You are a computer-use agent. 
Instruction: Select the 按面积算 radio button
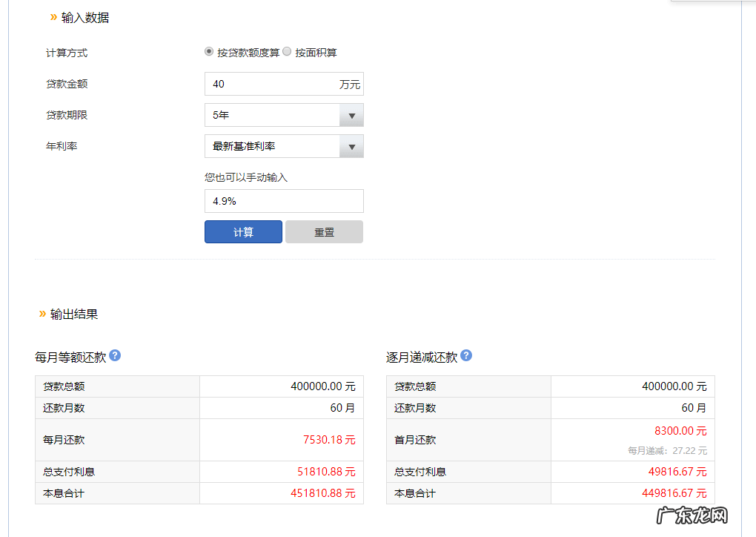click(288, 52)
